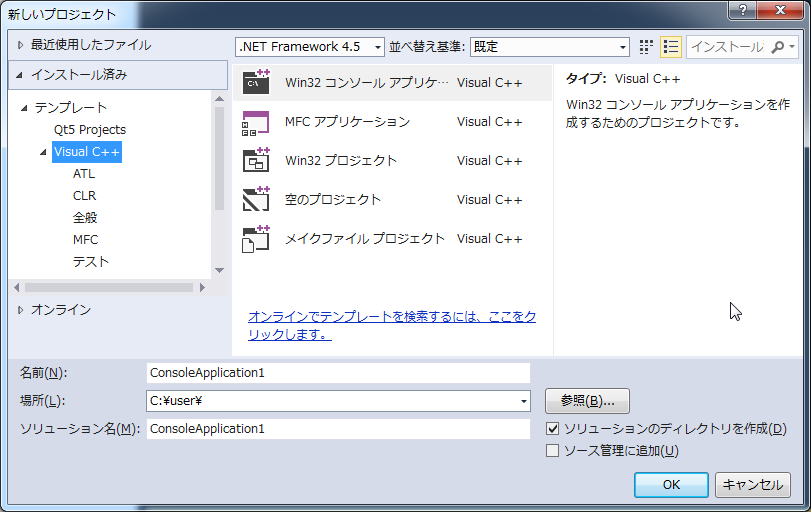
Task: Open the online template search link
Action: 392,325
